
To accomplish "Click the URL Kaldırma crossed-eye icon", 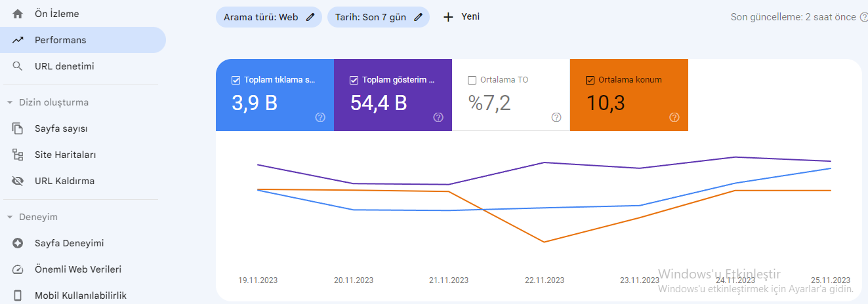I will point(18,181).
